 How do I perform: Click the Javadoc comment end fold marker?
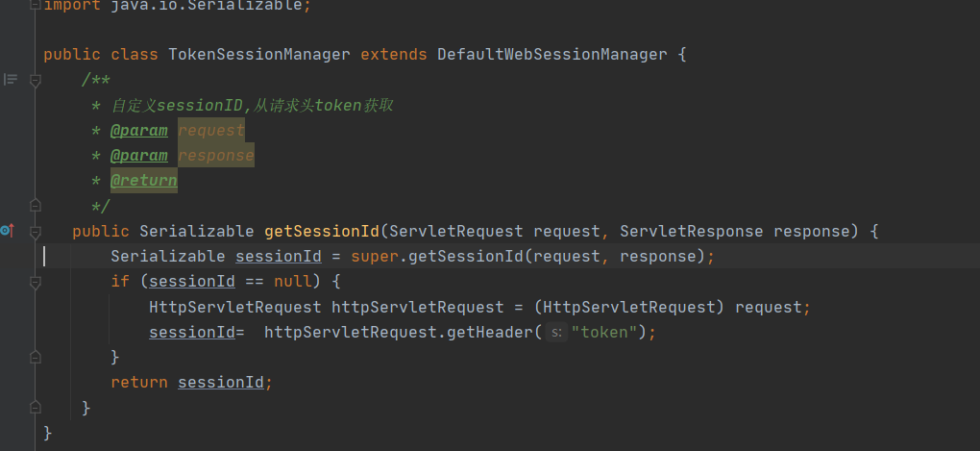36,206
